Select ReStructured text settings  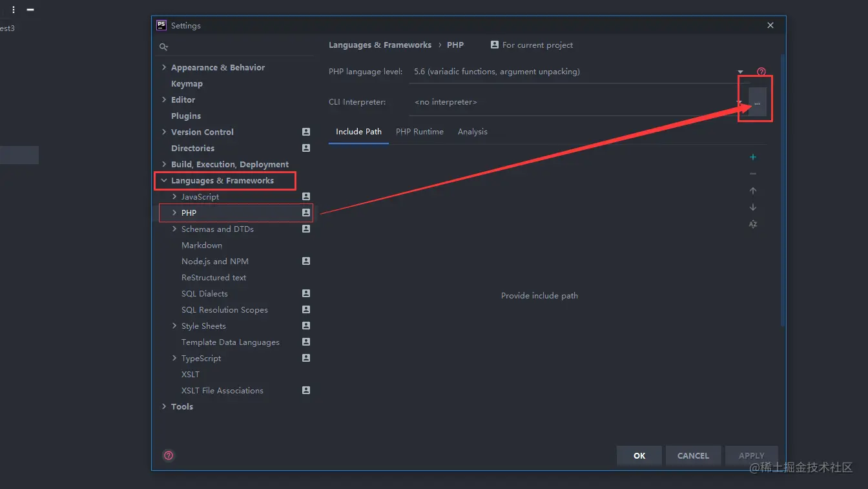[x=214, y=277]
